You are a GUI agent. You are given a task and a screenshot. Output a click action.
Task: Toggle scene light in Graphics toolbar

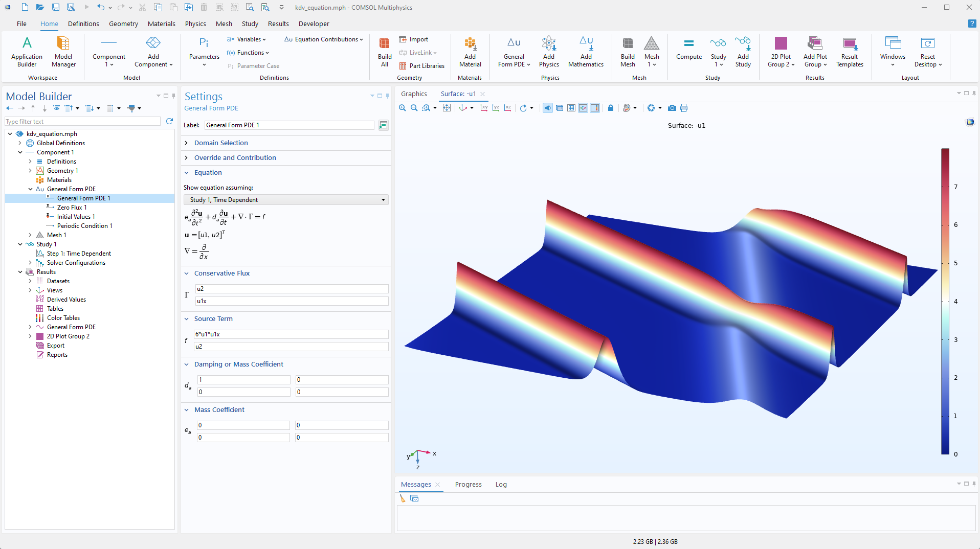[547, 108]
